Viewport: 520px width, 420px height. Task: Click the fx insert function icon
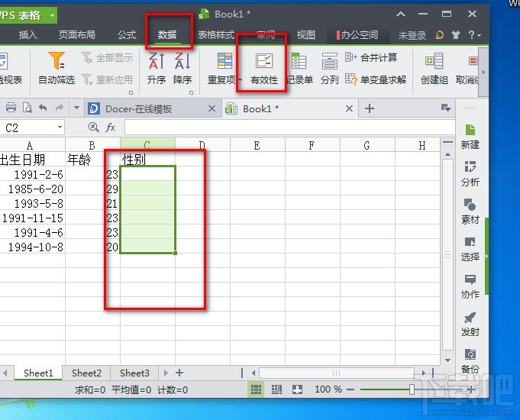(x=111, y=127)
